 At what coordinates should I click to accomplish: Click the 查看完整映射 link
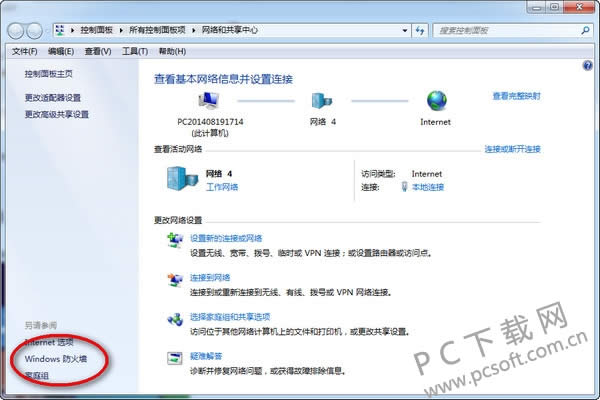(x=516, y=96)
